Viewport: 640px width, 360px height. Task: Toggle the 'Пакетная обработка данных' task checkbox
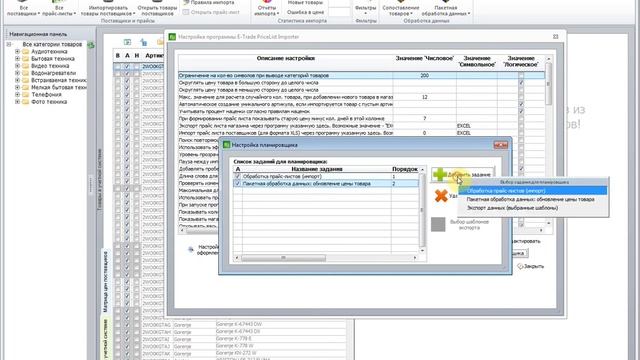[x=238, y=184]
